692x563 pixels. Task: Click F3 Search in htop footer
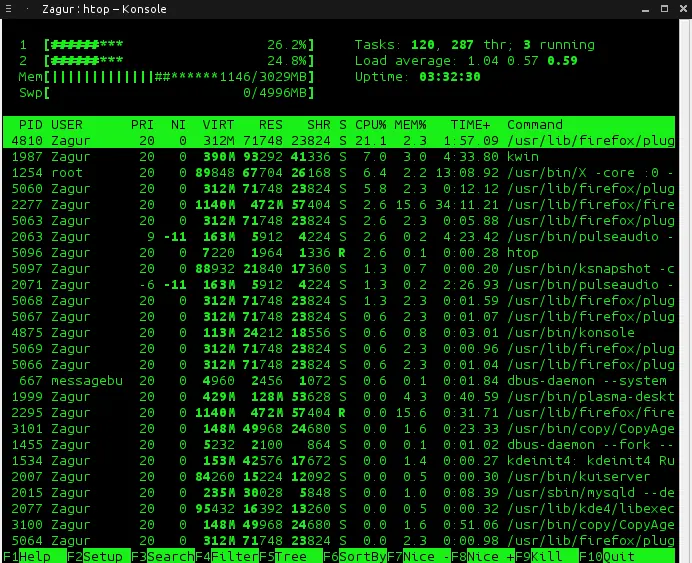[163, 556]
